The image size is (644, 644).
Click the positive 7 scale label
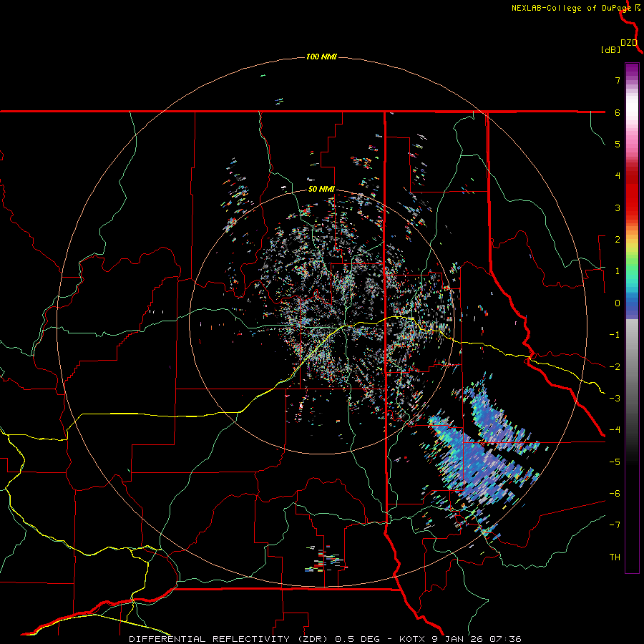tap(618, 80)
